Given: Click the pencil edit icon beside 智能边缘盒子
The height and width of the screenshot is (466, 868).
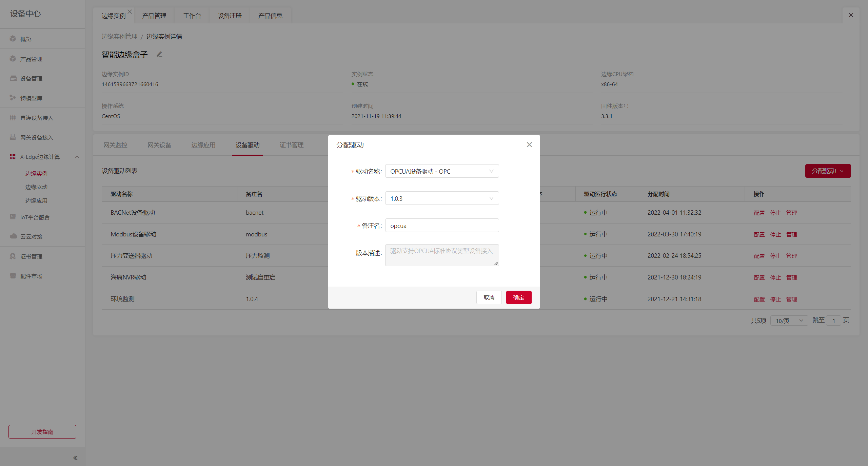Looking at the screenshot, I should pos(159,54).
